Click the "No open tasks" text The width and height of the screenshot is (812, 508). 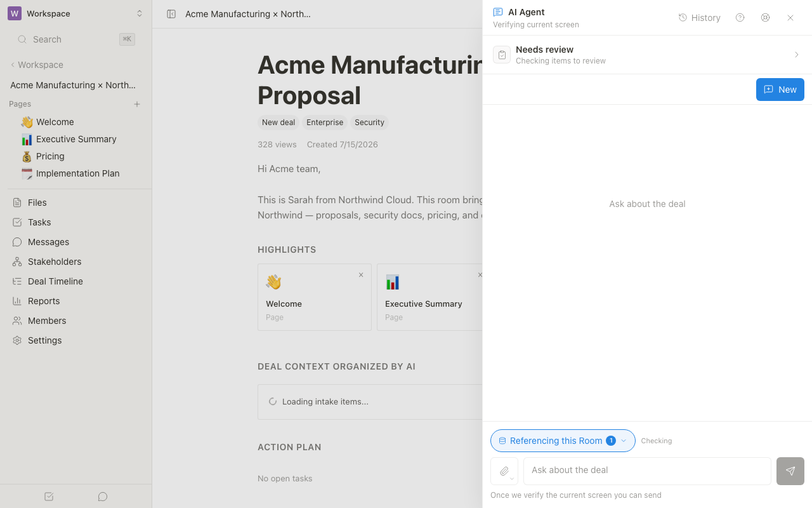click(285, 479)
